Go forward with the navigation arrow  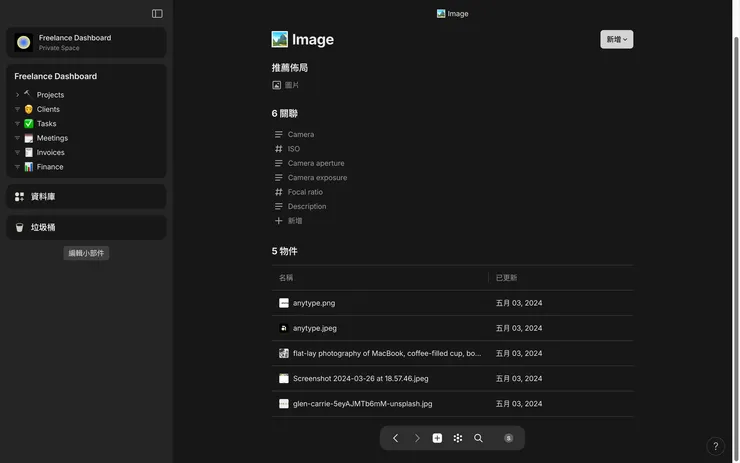[417, 438]
